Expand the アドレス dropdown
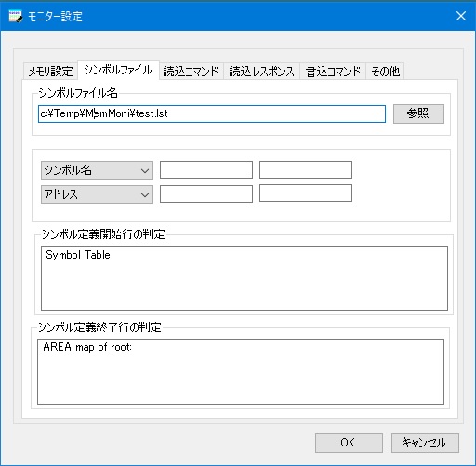This screenshot has width=476, height=466. (97, 194)
